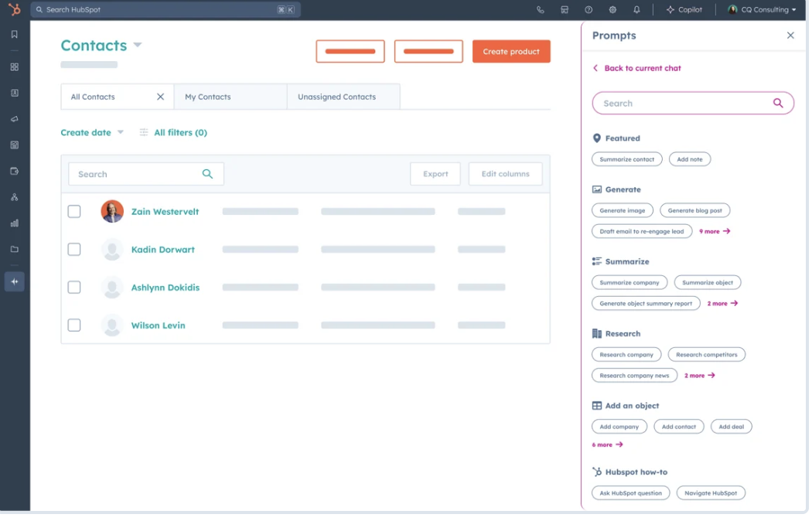Click the Search HubSpot field
The height and width of the screenshot is (521, 812).
pyautogui.click(x=165, y=10)
